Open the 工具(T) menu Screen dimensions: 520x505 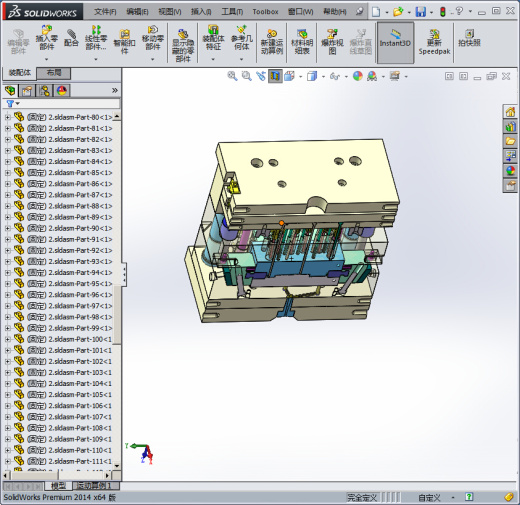pos(232,12)
